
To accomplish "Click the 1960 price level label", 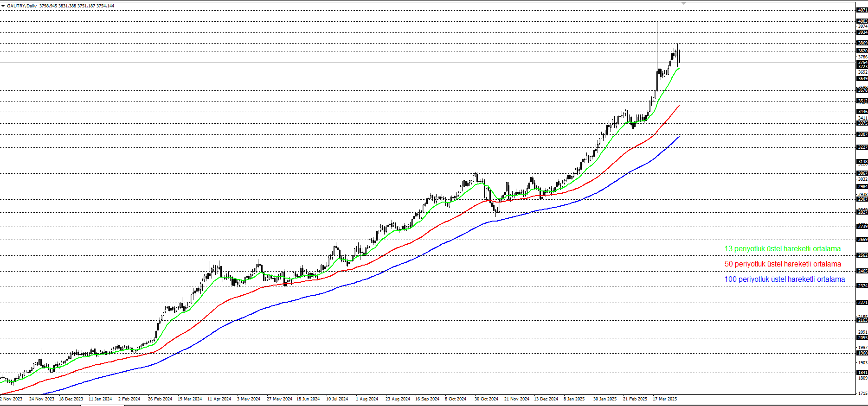I will coord(862,353).
